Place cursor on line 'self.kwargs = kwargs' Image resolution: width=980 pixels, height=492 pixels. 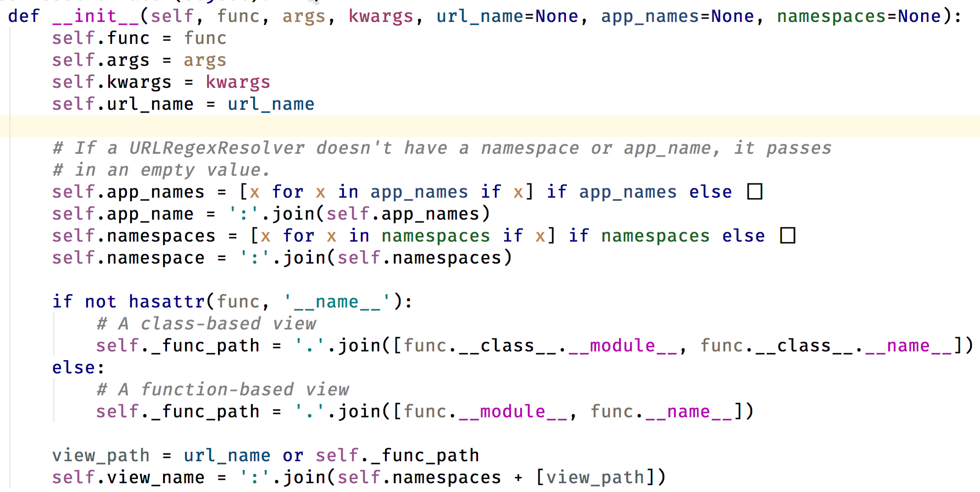point(161,82)
